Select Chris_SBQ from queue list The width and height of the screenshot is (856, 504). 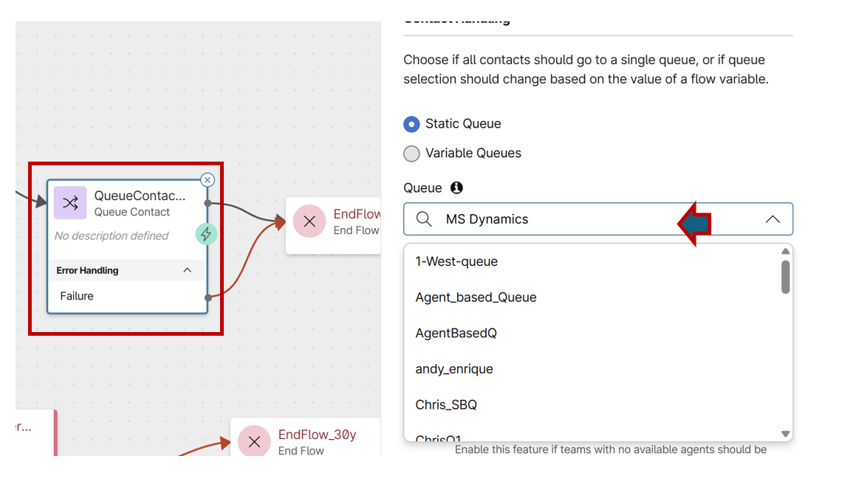click(x=446, y=404)
